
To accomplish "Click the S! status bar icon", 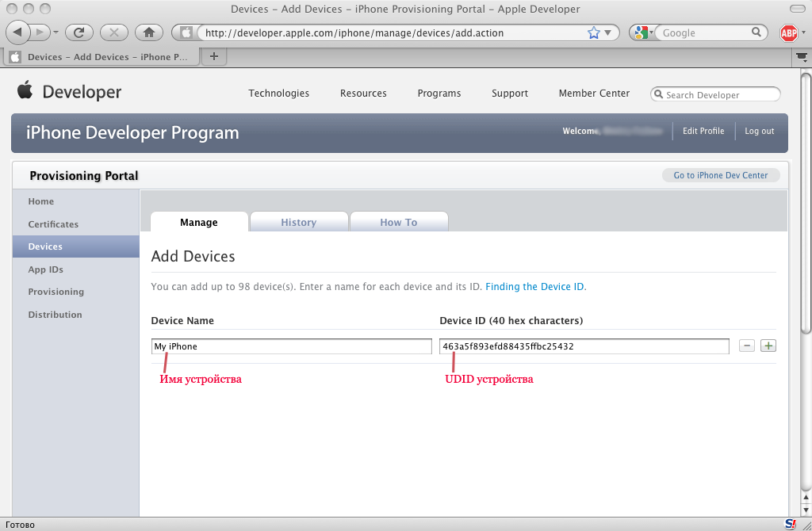I will point(791,524).
